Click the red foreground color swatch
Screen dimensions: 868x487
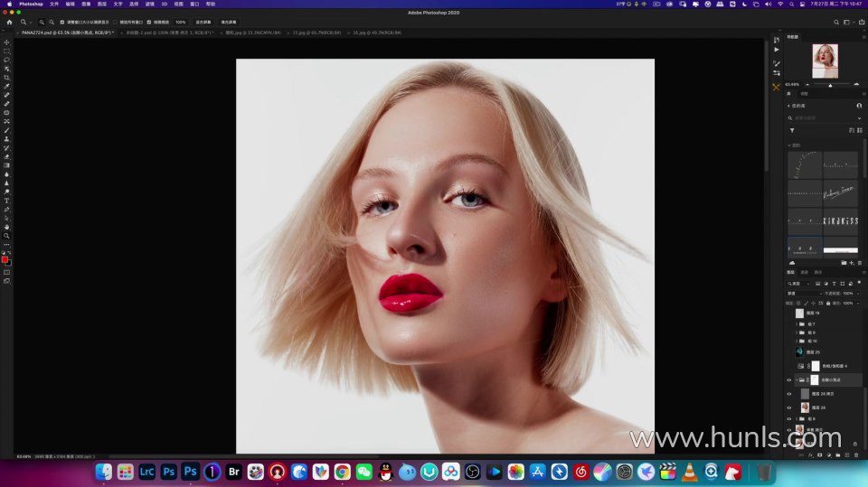pos(5,259)
